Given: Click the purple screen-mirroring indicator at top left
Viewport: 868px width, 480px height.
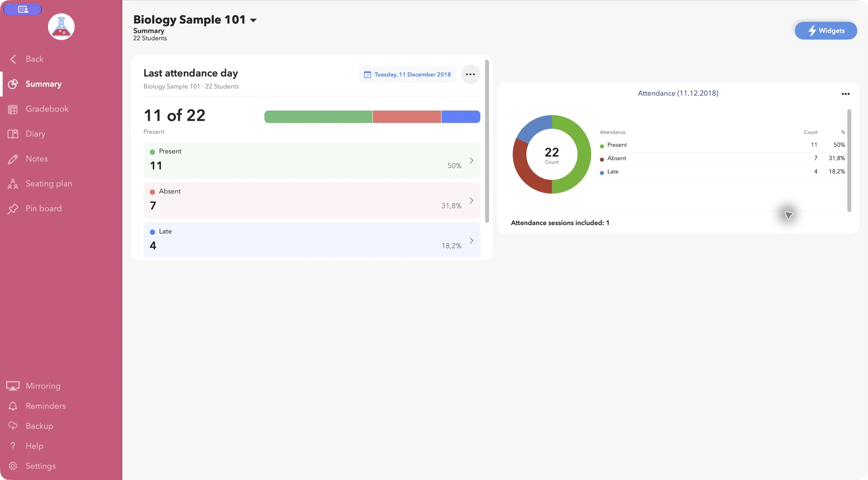Looking at the screenshot, I should (x=22, y=9).
